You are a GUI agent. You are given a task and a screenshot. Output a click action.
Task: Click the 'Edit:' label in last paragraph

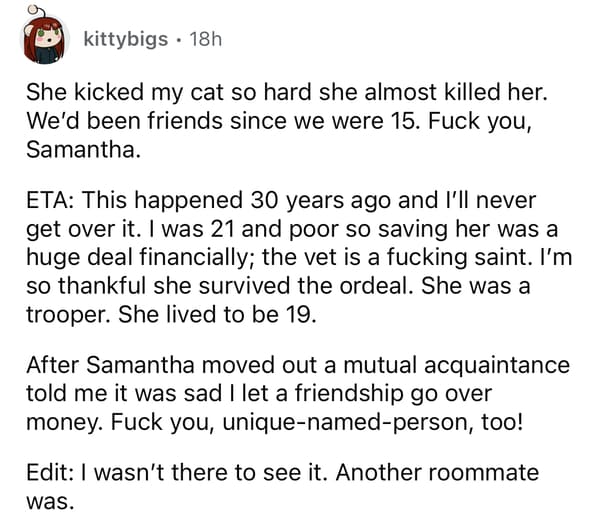pos(50,473)
